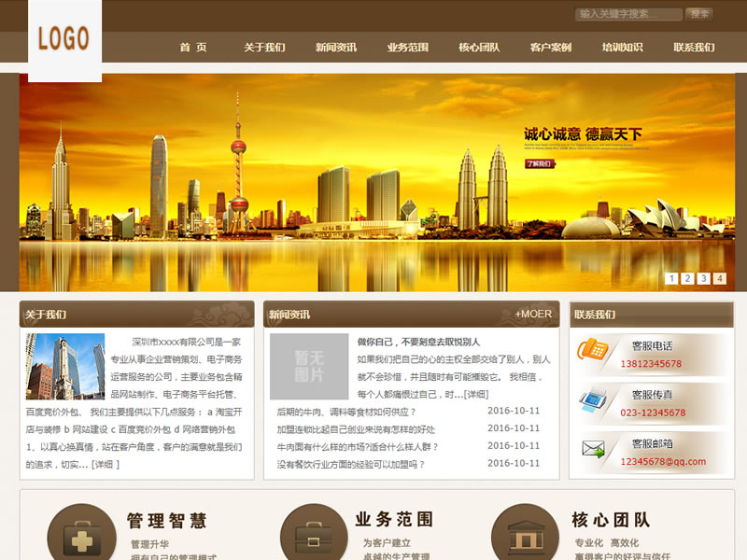747x560 pixels.
Task: Click the 2016-10-11 date beside 后期的牛肉 news
Action: (514, 411)
